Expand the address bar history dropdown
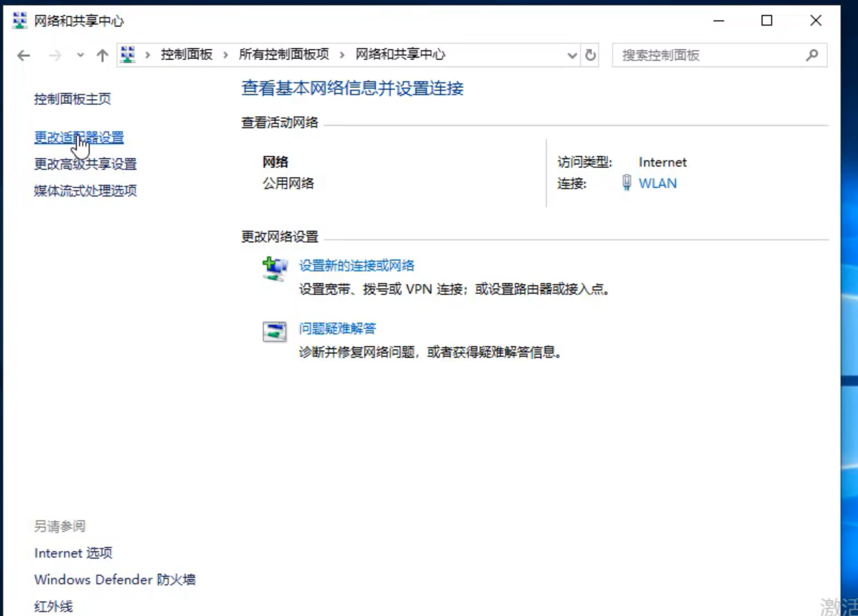Image resolution: width=858 pixels, height=616 pixels. coord(572,56)
